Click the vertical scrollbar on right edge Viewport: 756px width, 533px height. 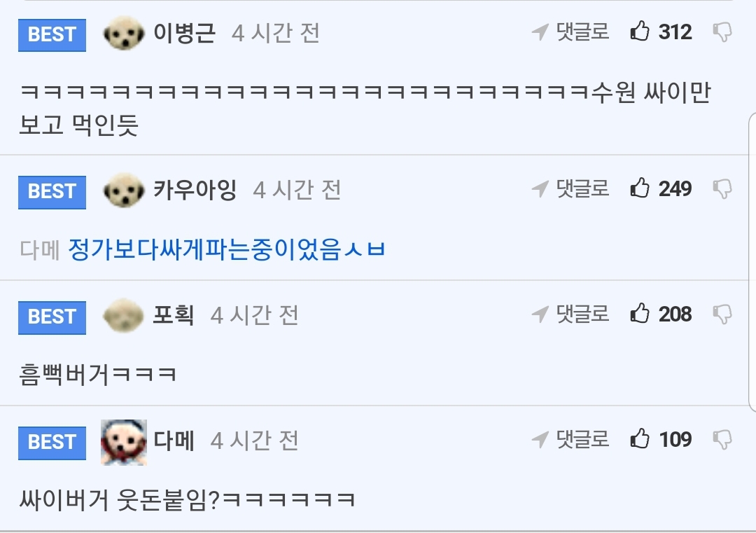pos(752,261)
